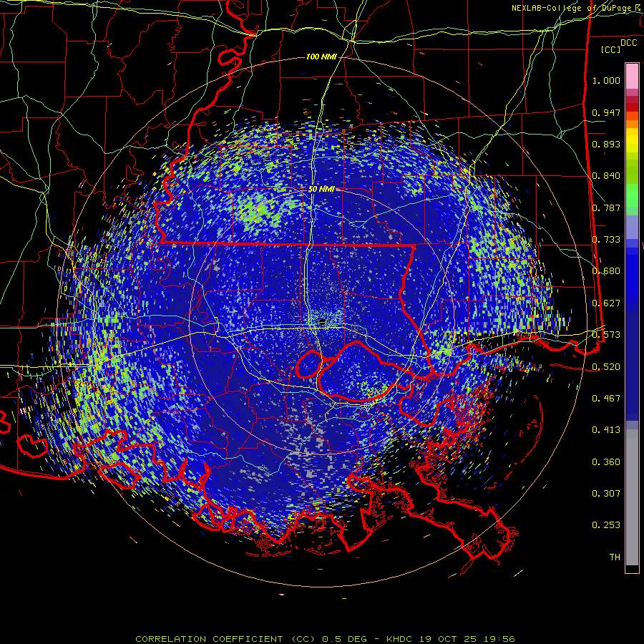Click the 19:56 timestamp

click(x=499, y=639)
